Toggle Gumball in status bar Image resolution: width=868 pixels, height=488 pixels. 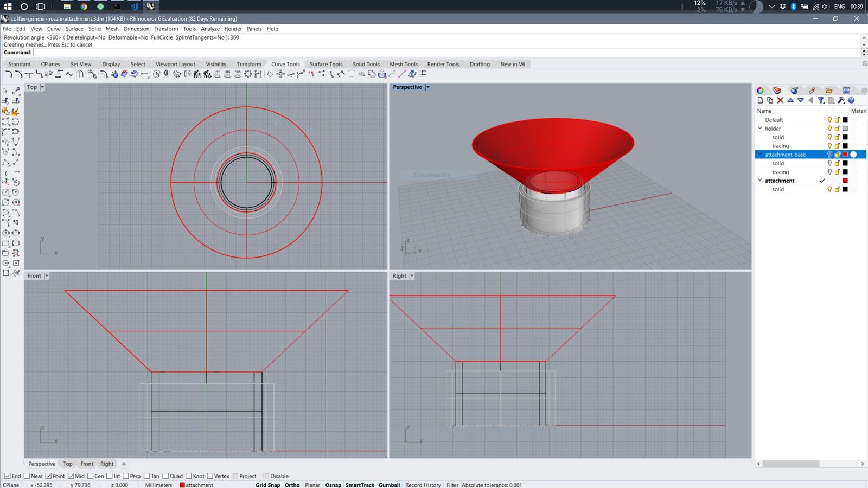pos(389,485)
